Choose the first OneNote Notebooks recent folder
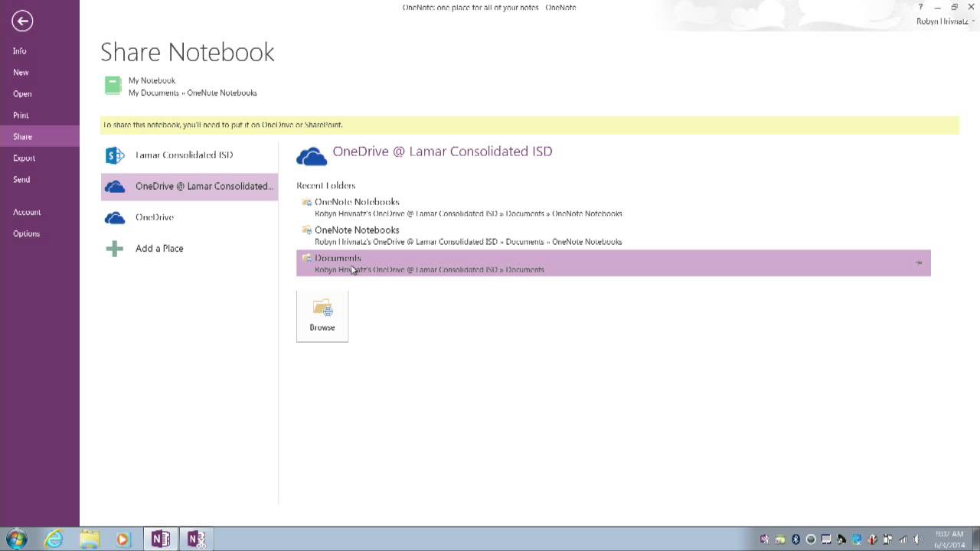The height and width of the screenshot is (551, 980). coord(613,207)
